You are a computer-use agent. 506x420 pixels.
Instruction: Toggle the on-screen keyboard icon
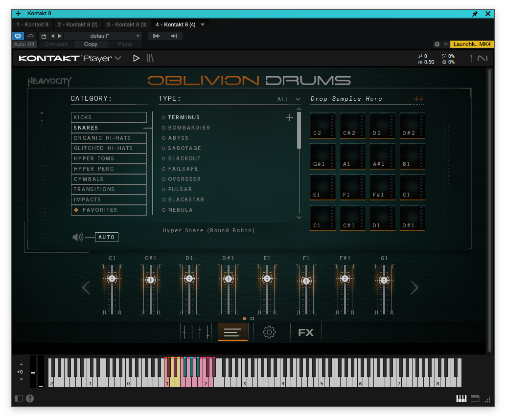point(461,398)
